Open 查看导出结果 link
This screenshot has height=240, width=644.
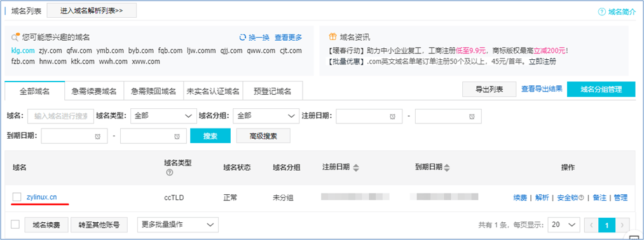542,88
